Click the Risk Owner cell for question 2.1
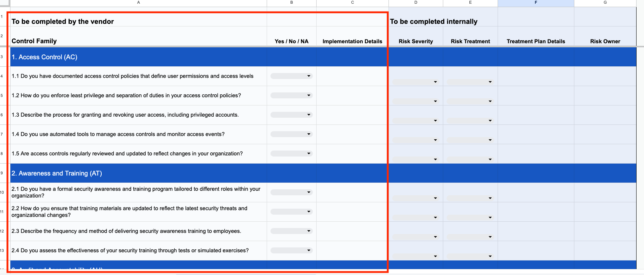The image size is (644, 275). [605, 192]
